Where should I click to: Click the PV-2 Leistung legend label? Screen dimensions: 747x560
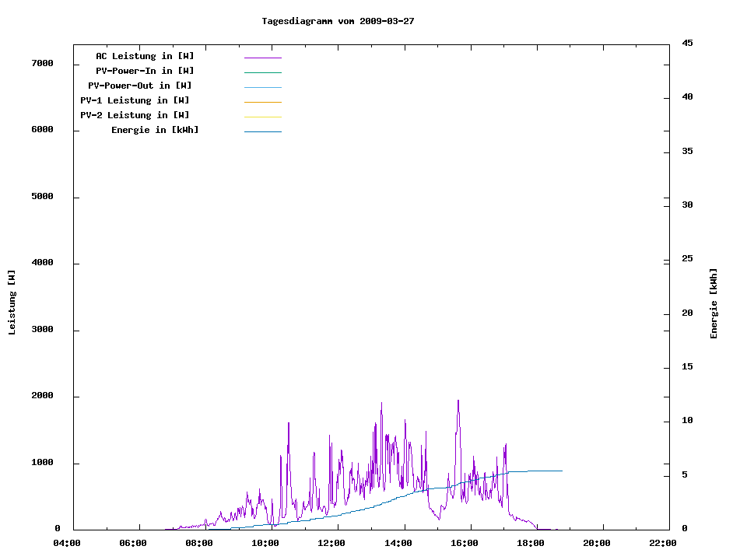point(135,115)
